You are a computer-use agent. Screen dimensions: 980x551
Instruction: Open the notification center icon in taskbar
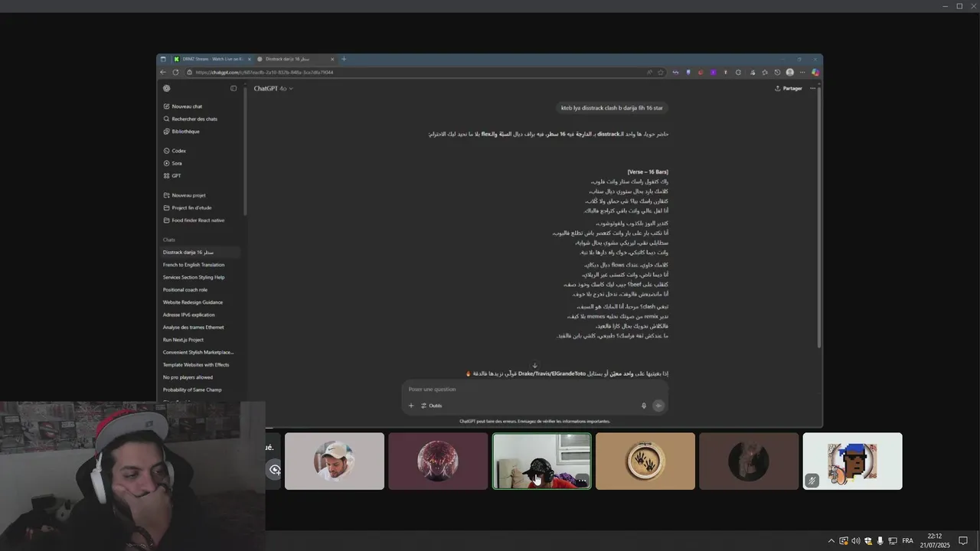click(962, 541)
